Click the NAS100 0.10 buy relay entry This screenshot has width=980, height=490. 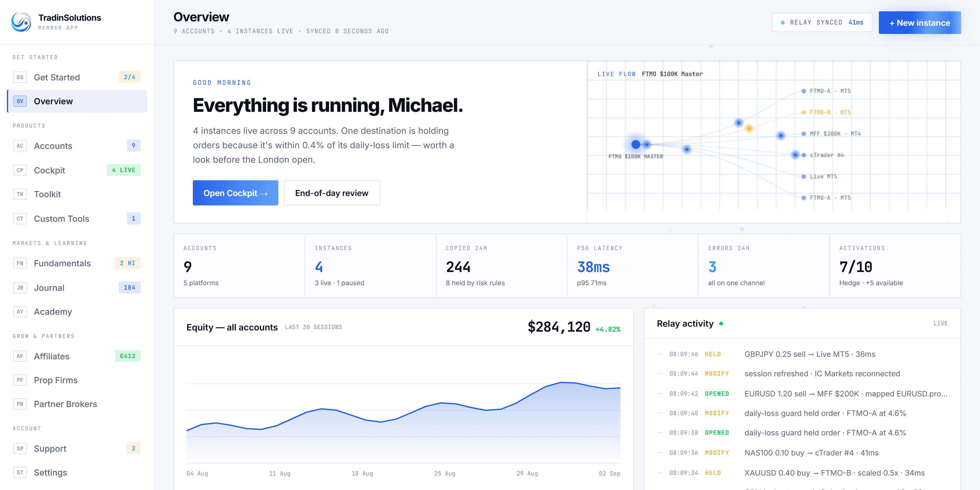tap(802, 453)
